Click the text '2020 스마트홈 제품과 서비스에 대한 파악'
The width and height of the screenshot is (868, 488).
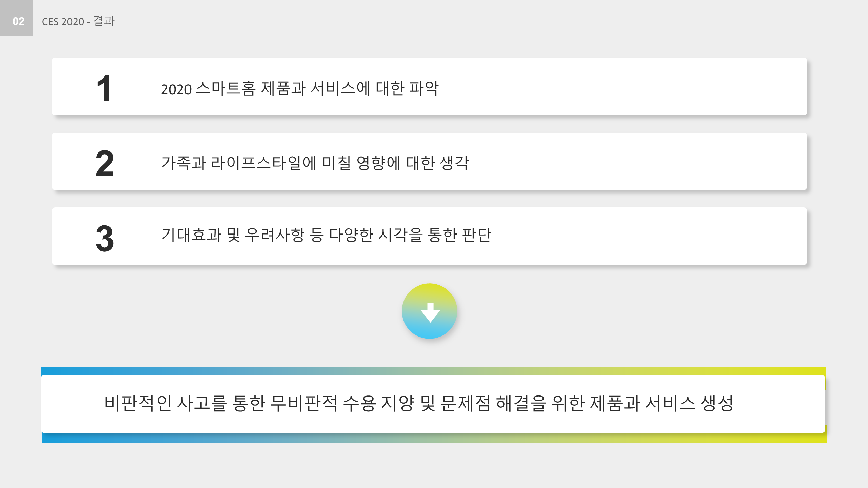pos(300,88)
